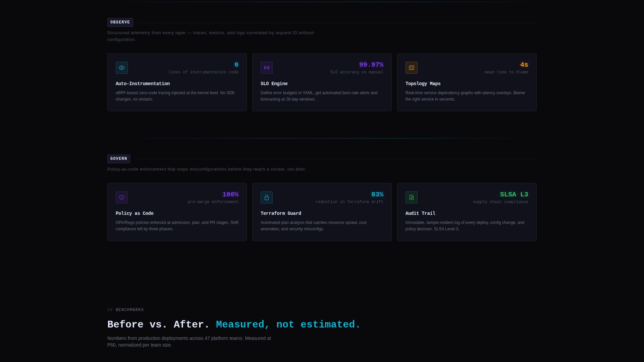Click the 'Structured telemetry from every layer' subtitle
Viewport: 644px width, 362px height.
tap(211, 36)
